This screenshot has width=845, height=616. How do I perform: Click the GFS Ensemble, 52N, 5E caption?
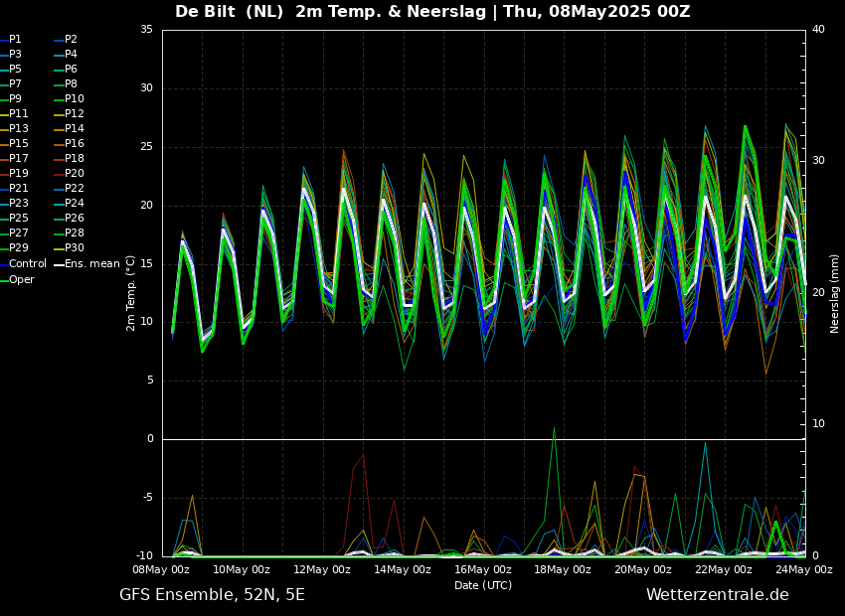click(x=212, y=595)
